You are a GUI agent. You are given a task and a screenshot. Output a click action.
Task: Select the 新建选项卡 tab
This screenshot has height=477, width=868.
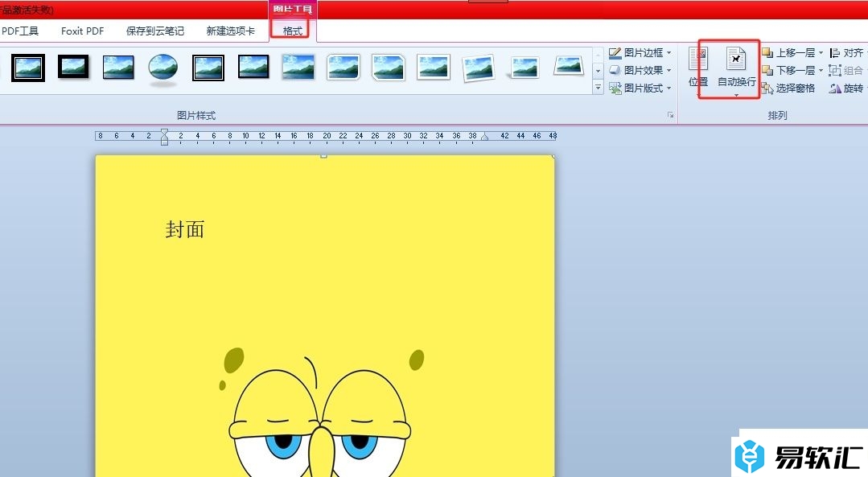click(x=230, y=31)
